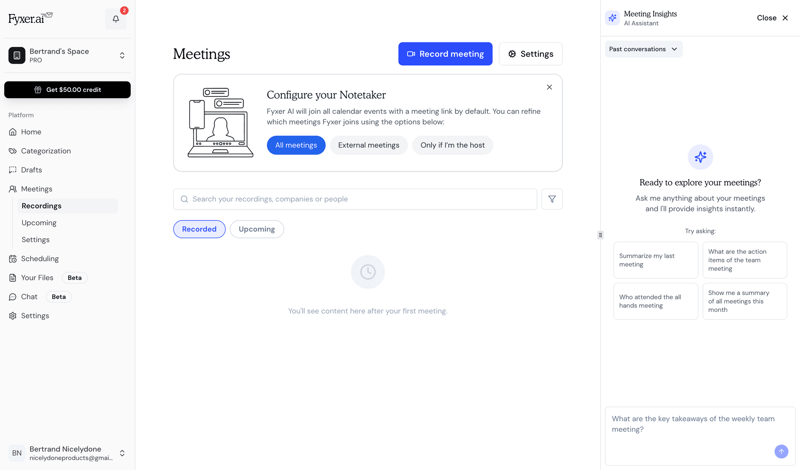The height and width of the screenshot is (470, 800).
Task: Click Get $50.00 credit button
Action: [x=67, y=90]
